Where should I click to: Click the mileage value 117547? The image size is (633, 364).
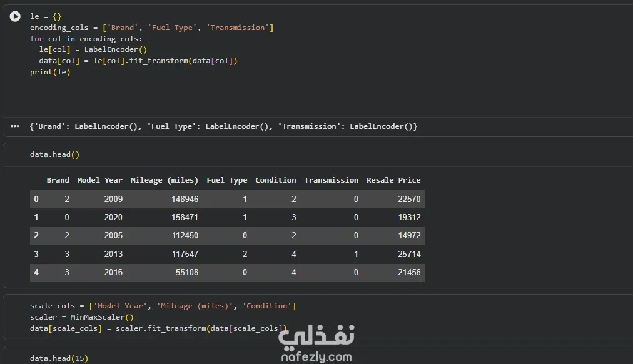coord(185,254)
